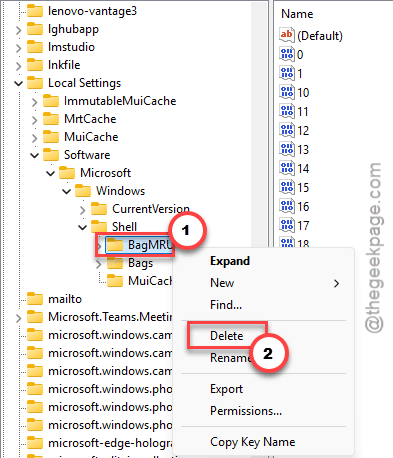
Task: Click the Microsoft folder icon
Action: 67,173
